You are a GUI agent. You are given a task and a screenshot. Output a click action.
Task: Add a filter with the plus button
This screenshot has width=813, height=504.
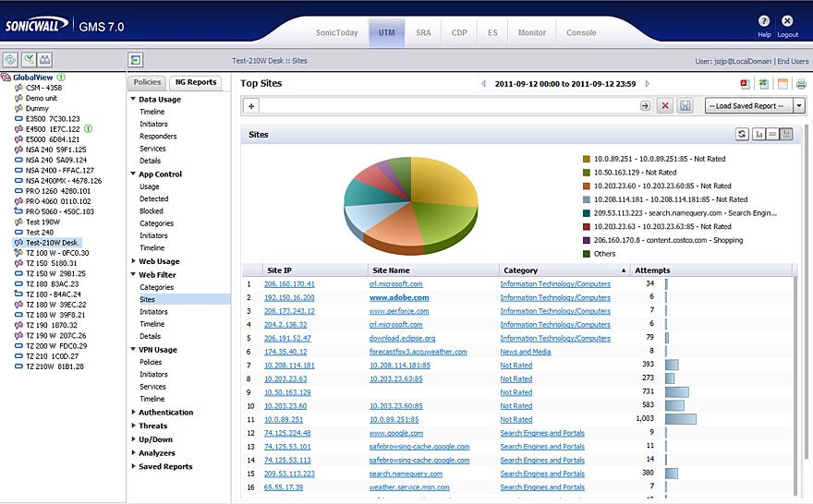click(251, 106)
